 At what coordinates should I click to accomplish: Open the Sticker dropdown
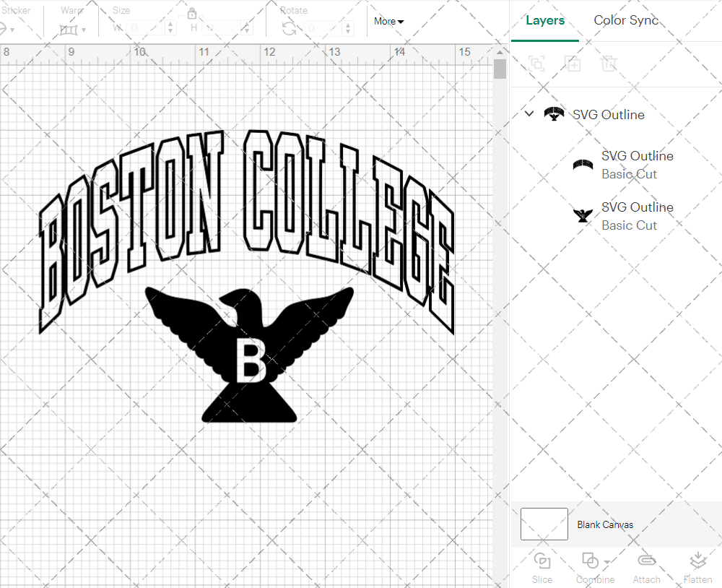pyautogui.click(x=13, y=29)
